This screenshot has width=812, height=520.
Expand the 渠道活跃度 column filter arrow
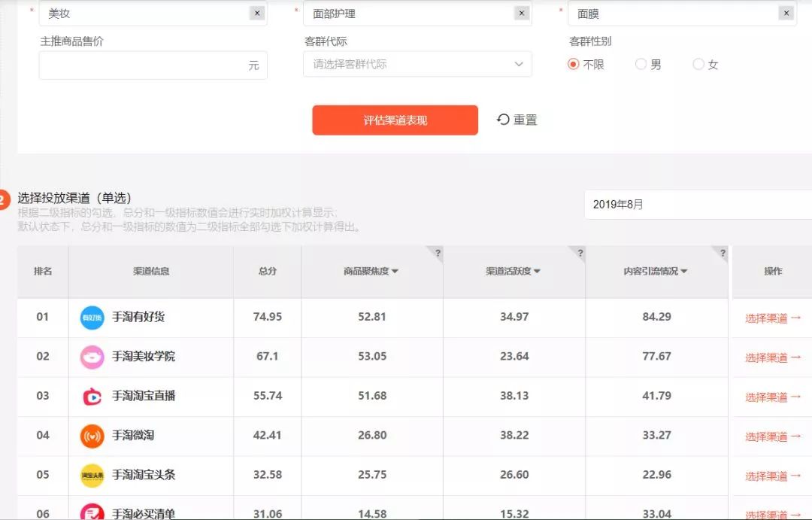pyautogui.click(x=537, y=271)
